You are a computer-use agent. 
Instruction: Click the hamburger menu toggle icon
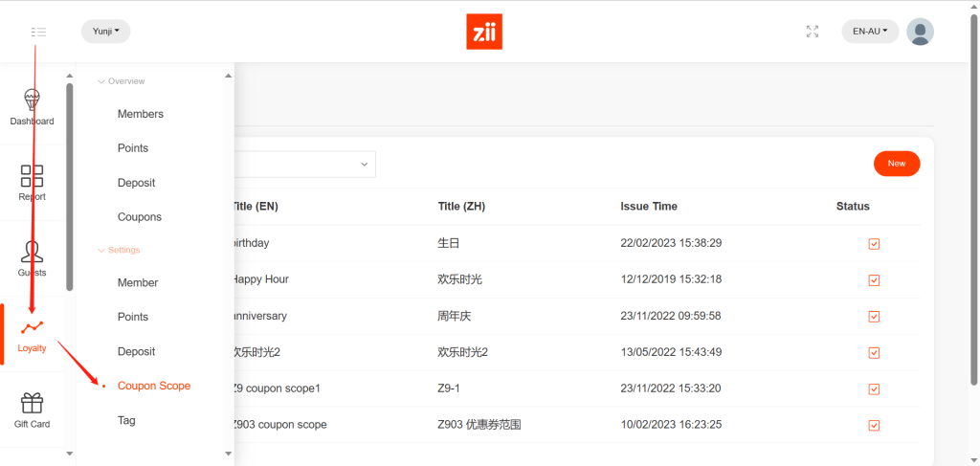coord(38,32)
